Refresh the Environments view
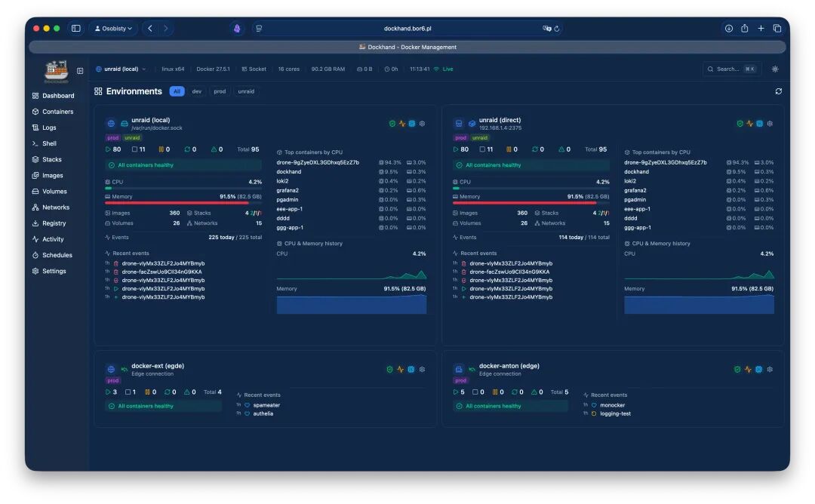 778,91
